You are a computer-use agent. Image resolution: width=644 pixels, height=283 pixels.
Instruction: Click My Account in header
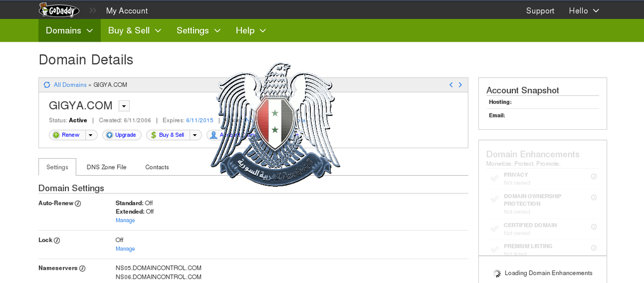127,11
